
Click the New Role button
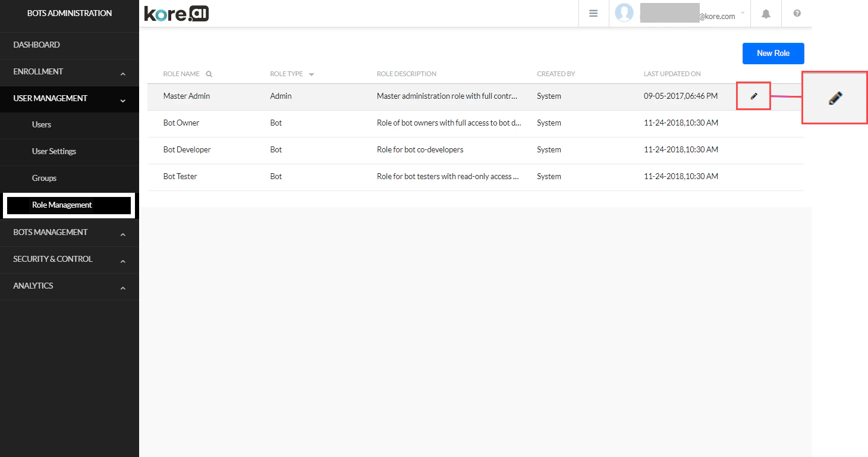(773, 53)
